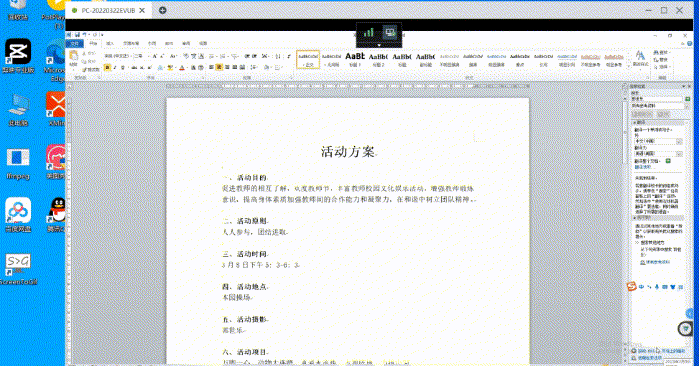Viewport: 699px width, 366px height.
Task: Click the ffmpeg desktop icon
Action: 18,163
